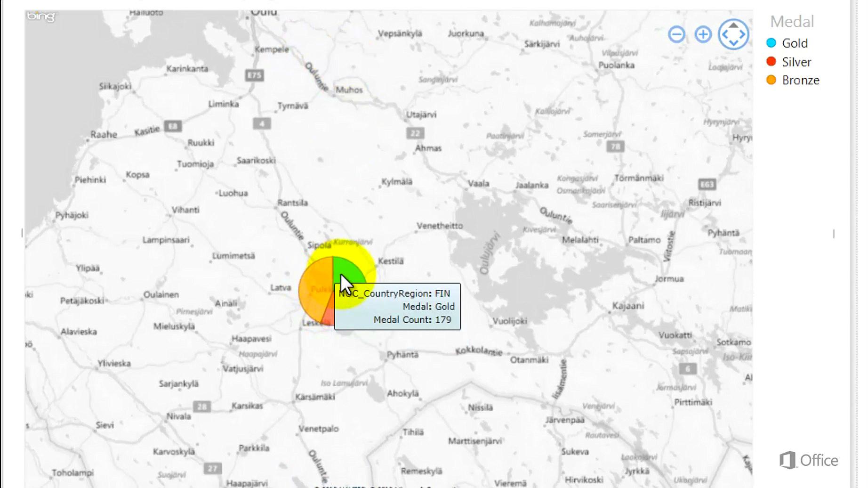Click the road 78 shield

(615, 146)
